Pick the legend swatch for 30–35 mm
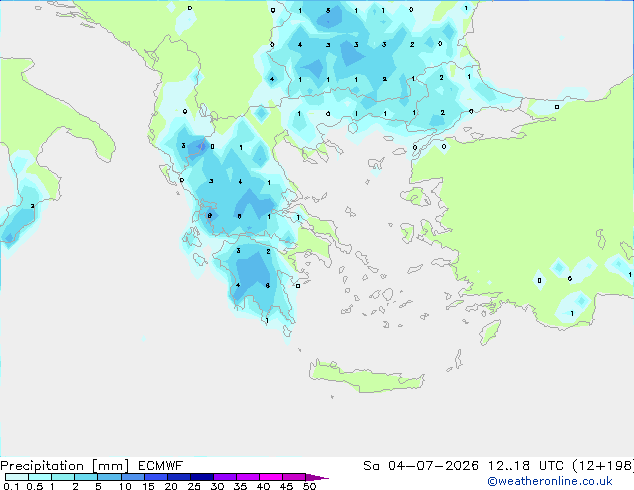634x490 pixels. coord(225,477)
